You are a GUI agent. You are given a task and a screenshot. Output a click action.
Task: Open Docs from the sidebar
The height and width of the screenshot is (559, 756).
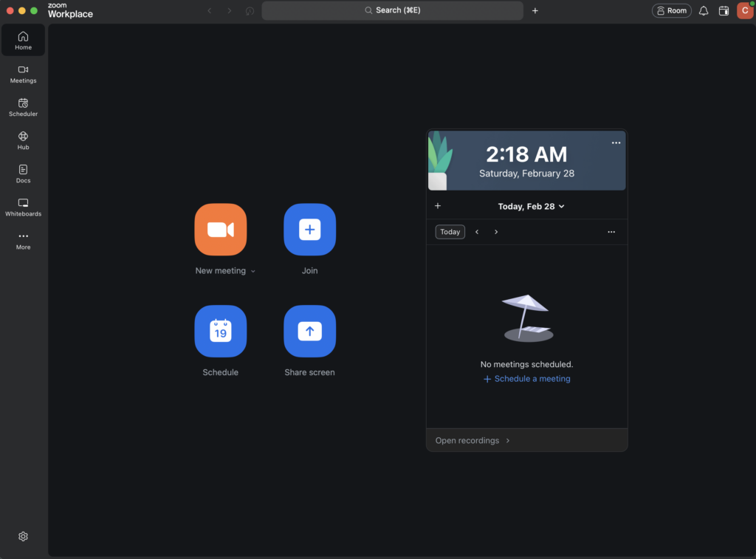click(23, 174)
